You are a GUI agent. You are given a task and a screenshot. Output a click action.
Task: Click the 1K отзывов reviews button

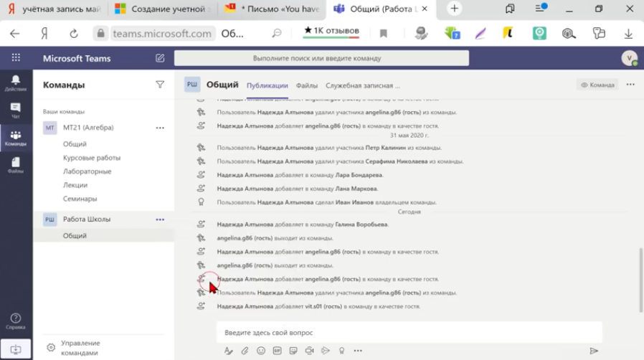[331, 31]
